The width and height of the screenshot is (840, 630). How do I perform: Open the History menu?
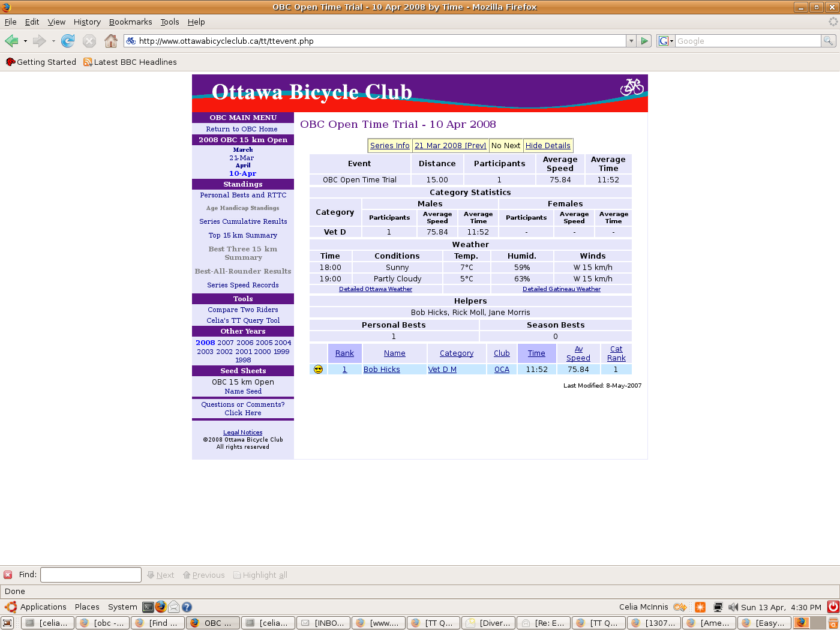coord(87,22)
